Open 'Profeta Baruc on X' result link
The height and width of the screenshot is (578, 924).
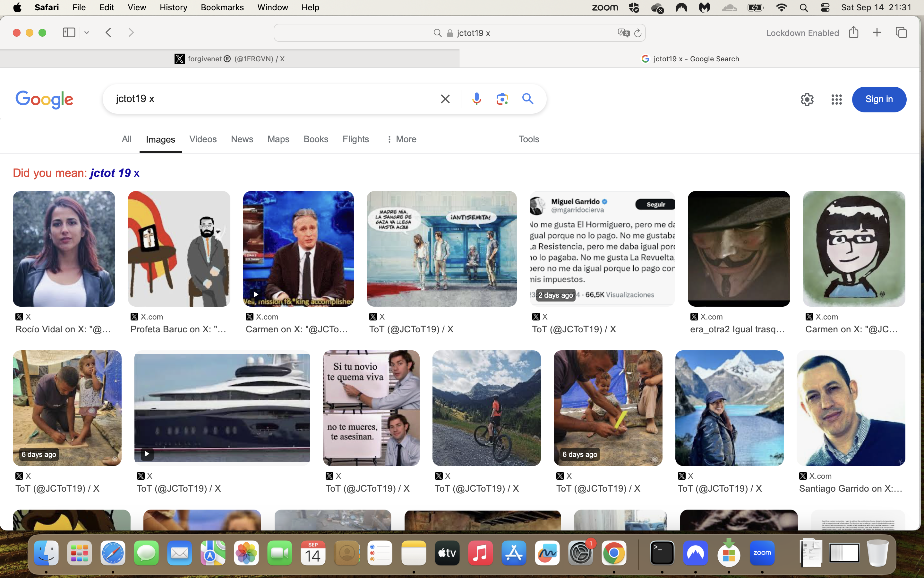point(178,329)
